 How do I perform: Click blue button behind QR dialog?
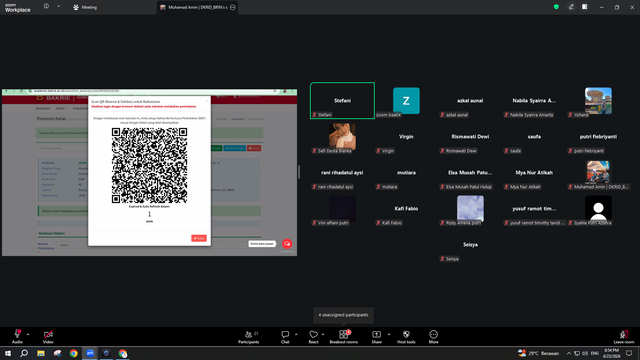coord(235,148)
